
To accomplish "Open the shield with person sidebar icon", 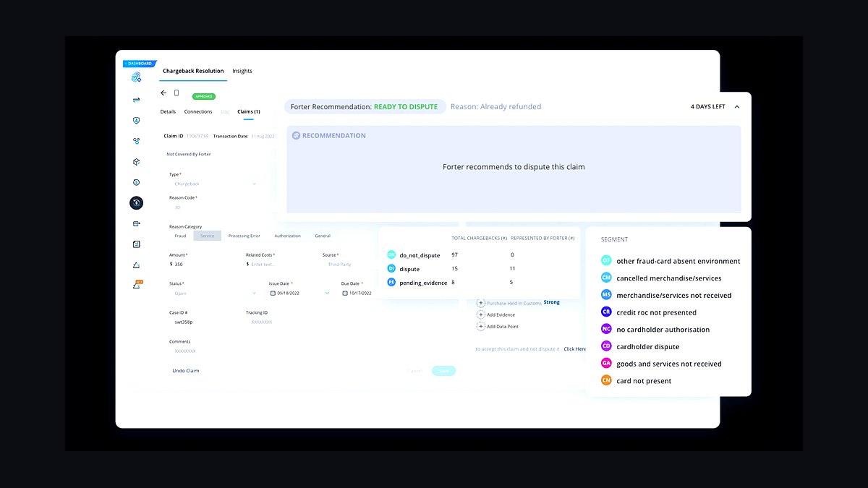I will click(136, 121).
